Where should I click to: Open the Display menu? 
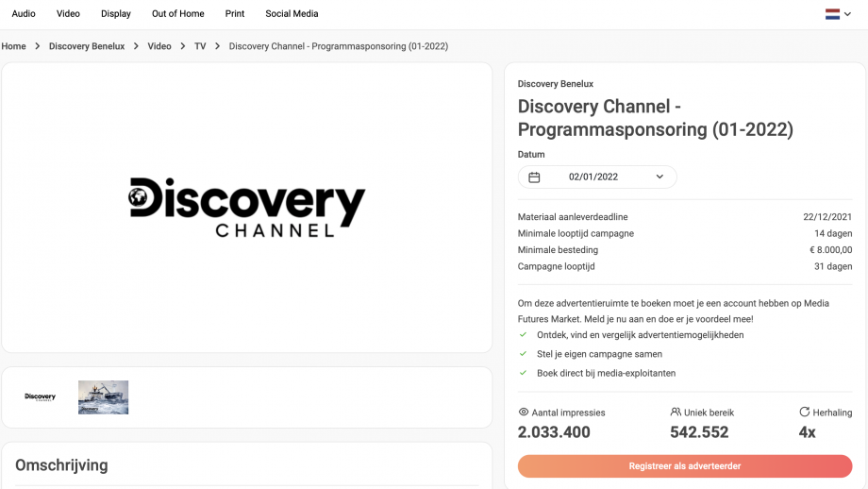(116, 14)
